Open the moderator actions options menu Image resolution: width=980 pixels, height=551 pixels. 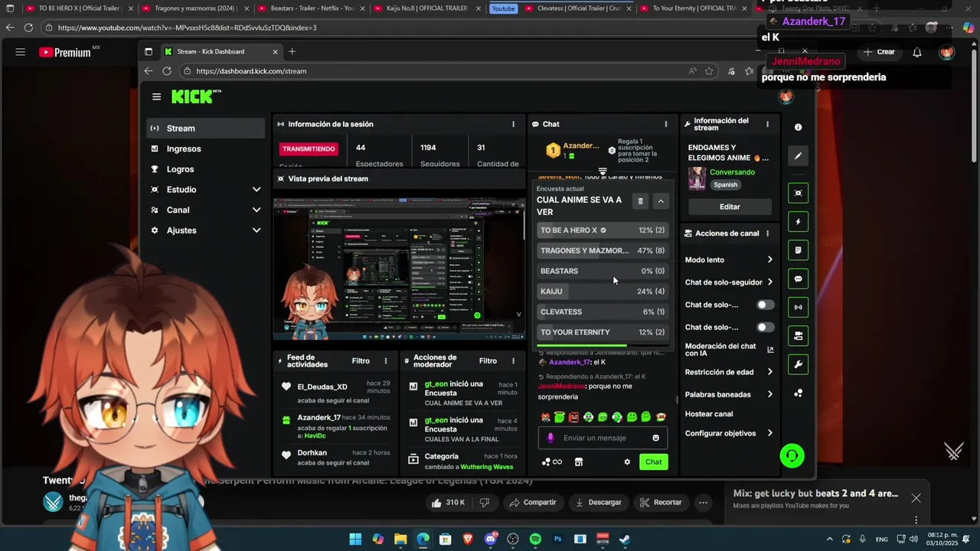pyautogui.click(x=513, y=360)
